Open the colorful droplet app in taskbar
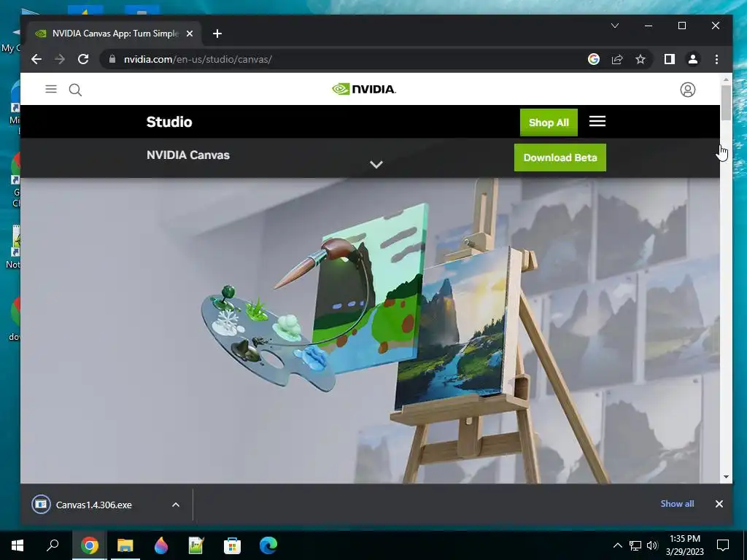Viewport: 747px width, 560px height. [161, 545]
